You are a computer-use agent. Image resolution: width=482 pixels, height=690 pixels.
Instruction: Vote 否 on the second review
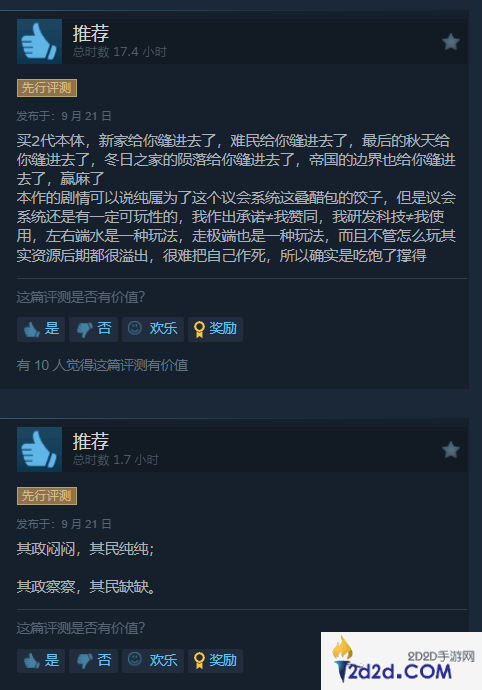tap(93, 661)
